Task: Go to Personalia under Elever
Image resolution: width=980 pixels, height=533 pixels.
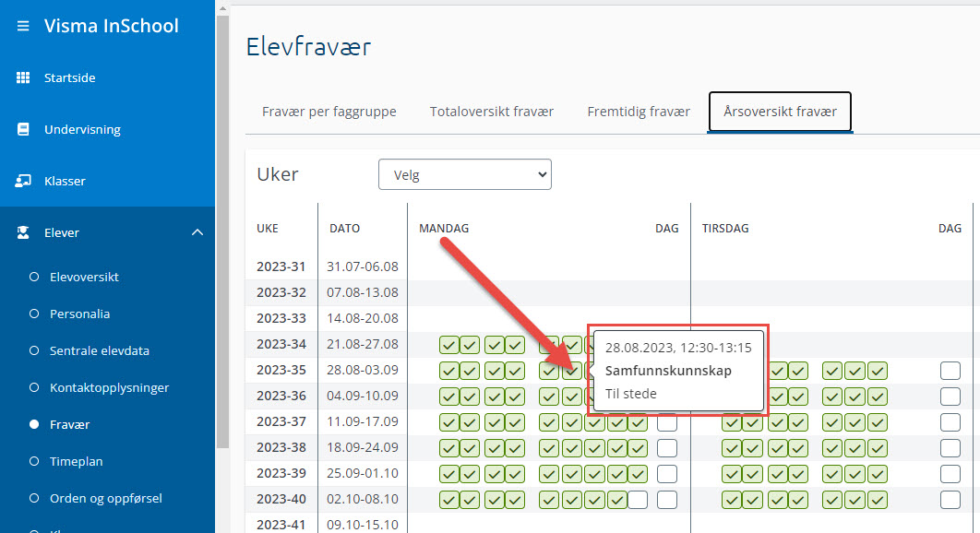Action: pyautogui.click(x=79, y=314)
